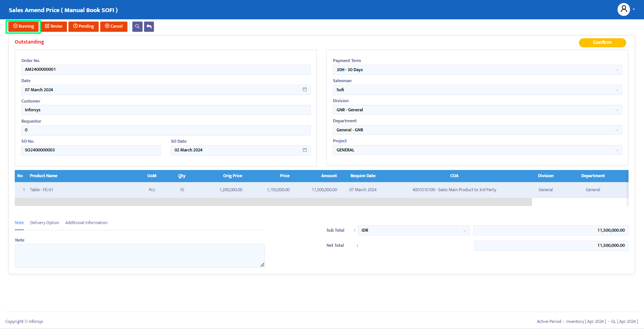Click the SO No. field

tap(91, 150)
